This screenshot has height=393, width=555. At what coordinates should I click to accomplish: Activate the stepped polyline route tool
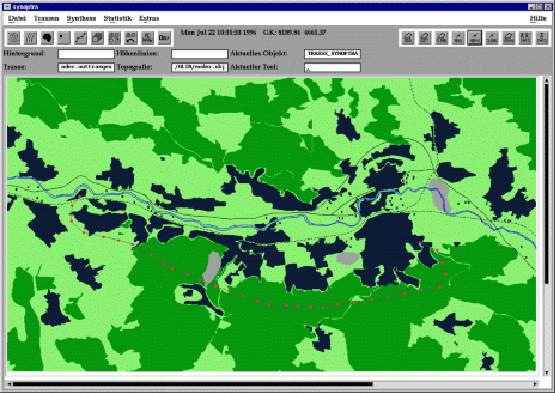tap(81, 38)
